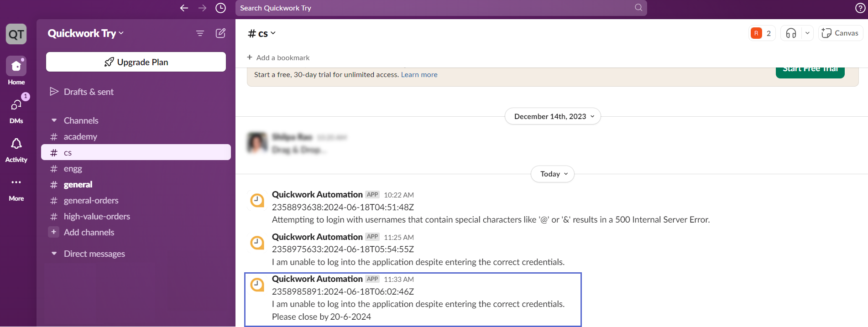Image resolution: width=868 pixels, height=327 pixels.
Task: Open the Today date dropdown
Action: point(553,174)
